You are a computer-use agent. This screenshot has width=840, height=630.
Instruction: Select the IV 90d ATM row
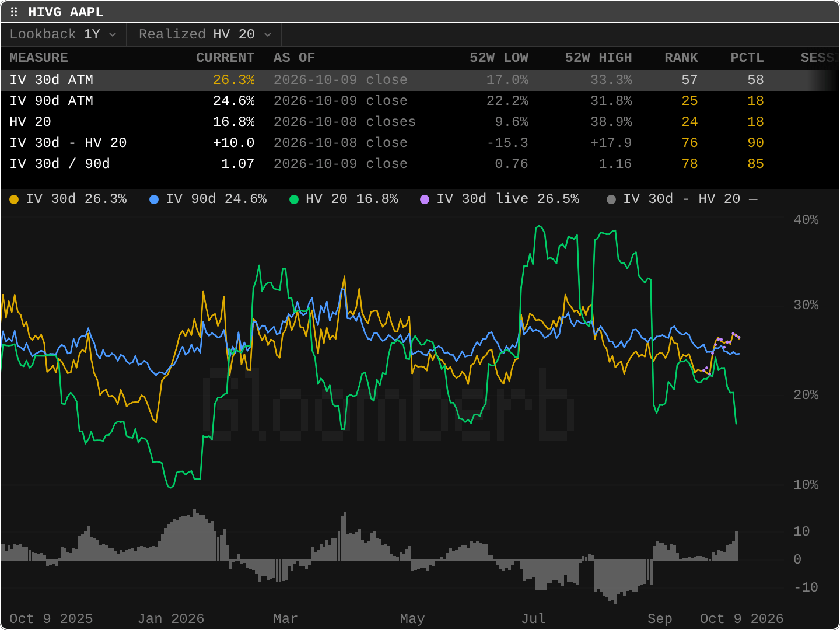coord(420,101)
